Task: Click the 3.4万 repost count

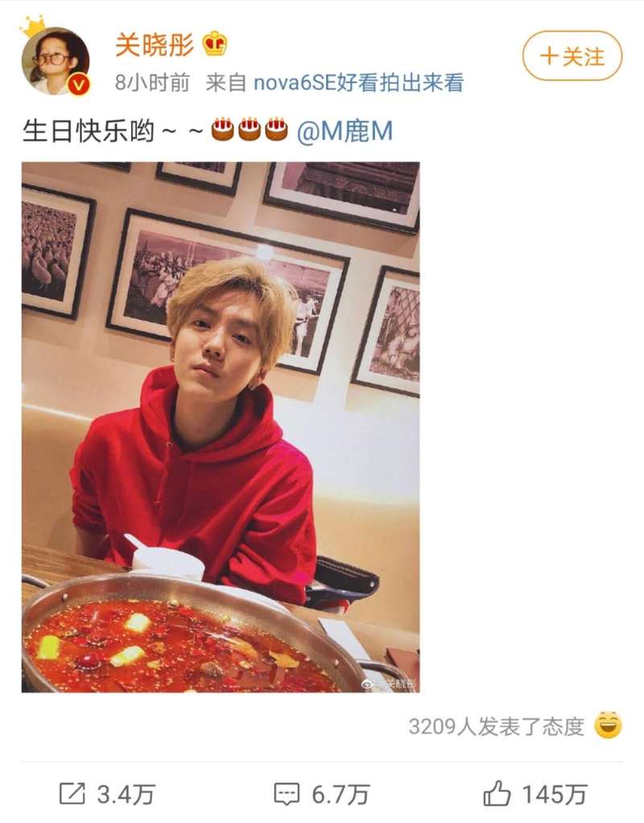Action: tap(126, 794)
